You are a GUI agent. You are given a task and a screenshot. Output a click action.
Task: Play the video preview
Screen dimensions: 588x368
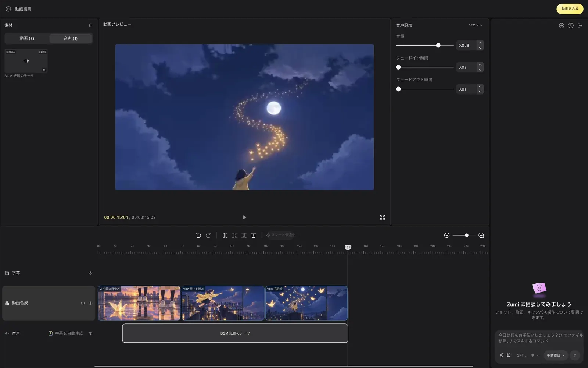point(244,217)
